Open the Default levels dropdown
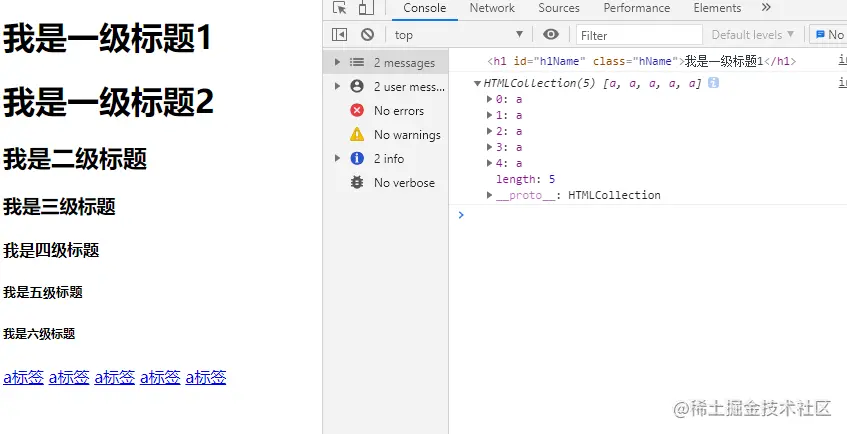 point(753,35)
